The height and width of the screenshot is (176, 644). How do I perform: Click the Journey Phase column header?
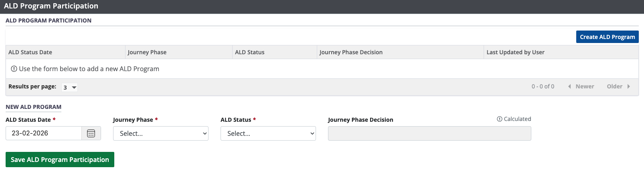tap(147, 52)
